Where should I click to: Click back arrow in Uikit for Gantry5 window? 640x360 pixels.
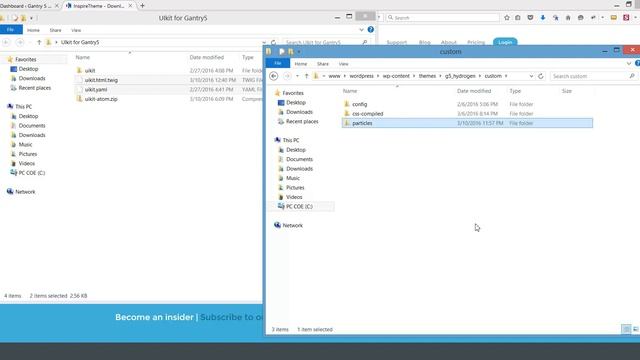point(6,42)
